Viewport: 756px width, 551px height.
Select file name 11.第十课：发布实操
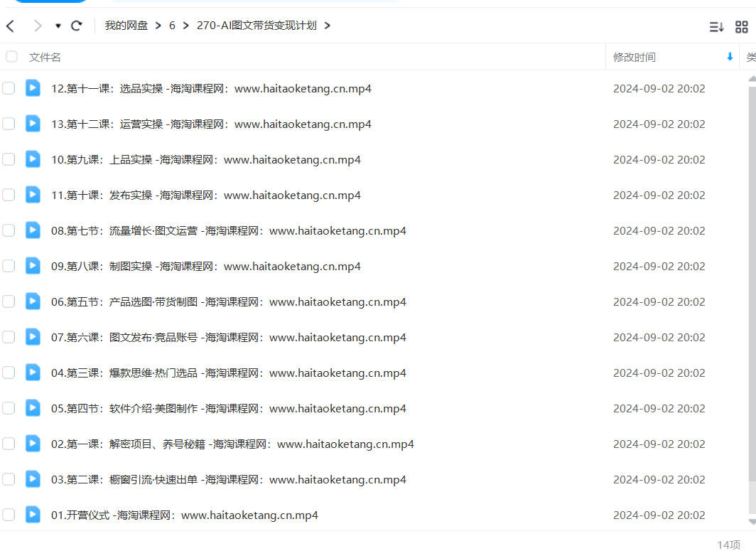pyautogui.click(x=206, y=196)
